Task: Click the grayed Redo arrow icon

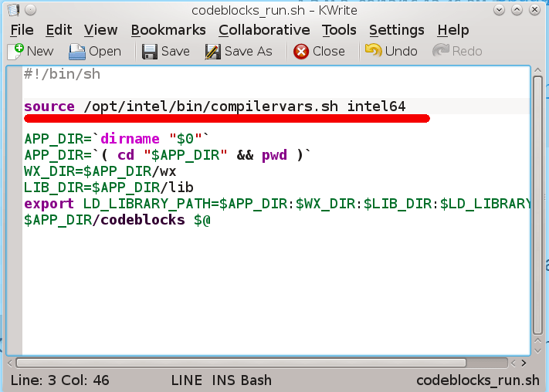Action: [440, 50]
